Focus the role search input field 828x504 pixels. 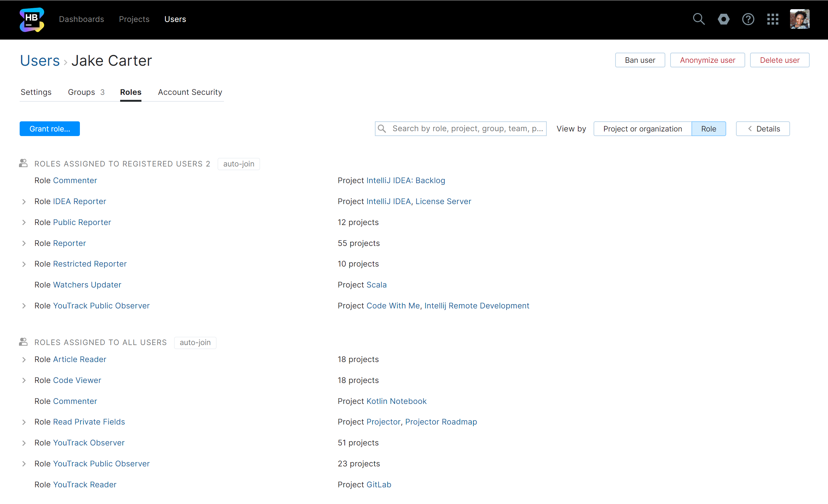(467, 129)
